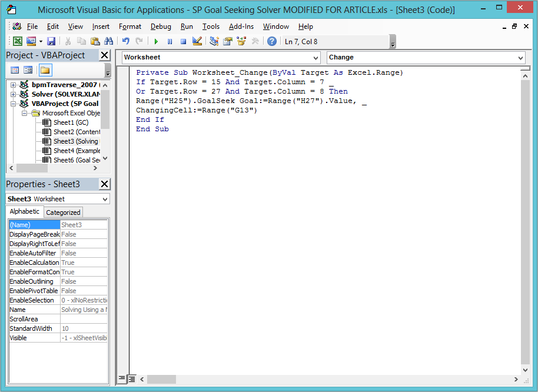Open the Debug menu
The image size is (538, 392).
tap(161, 26)
